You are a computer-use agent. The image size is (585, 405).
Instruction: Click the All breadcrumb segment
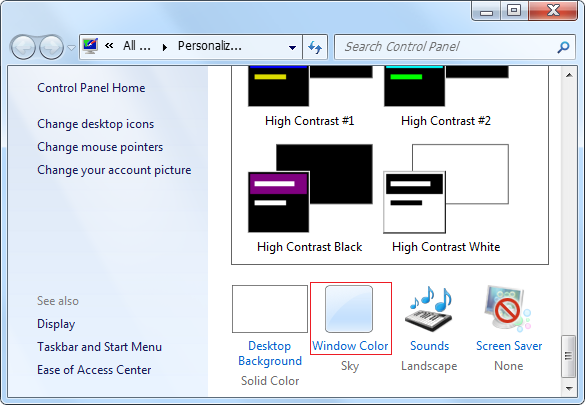(x=137, y=46)
